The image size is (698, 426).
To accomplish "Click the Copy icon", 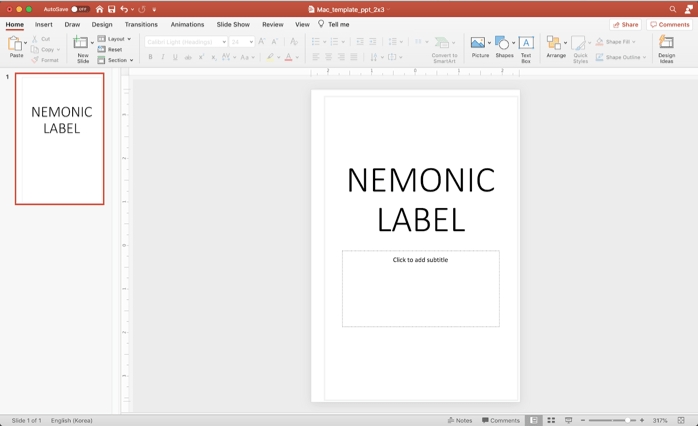I will tap(35, 49).
